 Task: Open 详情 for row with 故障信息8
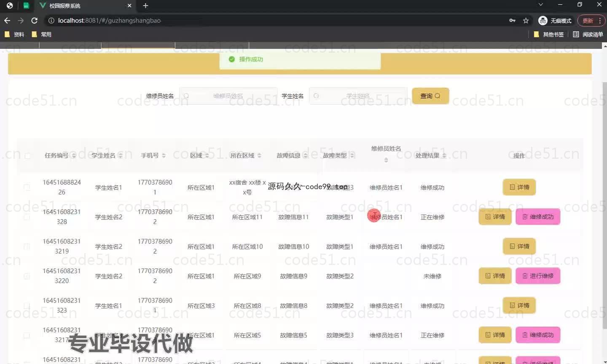tap(519, 305)
